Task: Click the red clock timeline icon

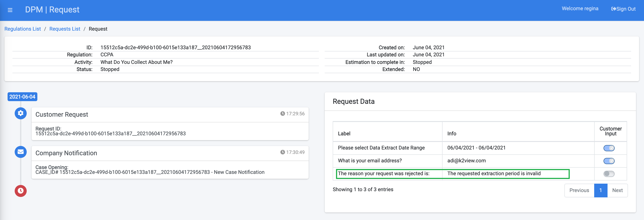Action: pyautogui.click(x=20, y=191)
